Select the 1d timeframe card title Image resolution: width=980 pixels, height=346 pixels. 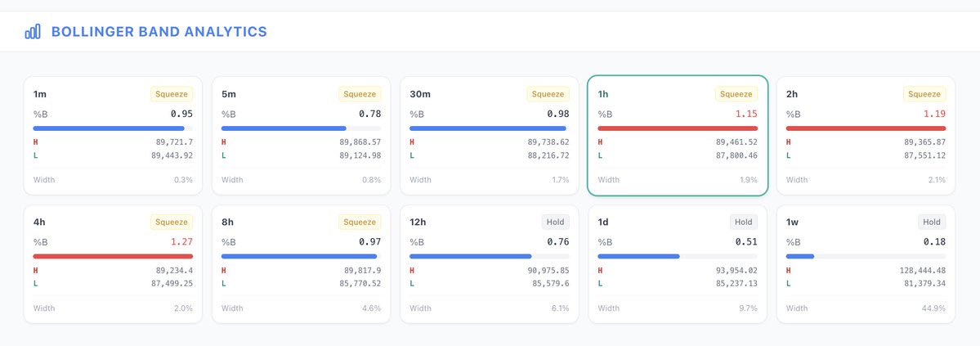click(604, 222)
